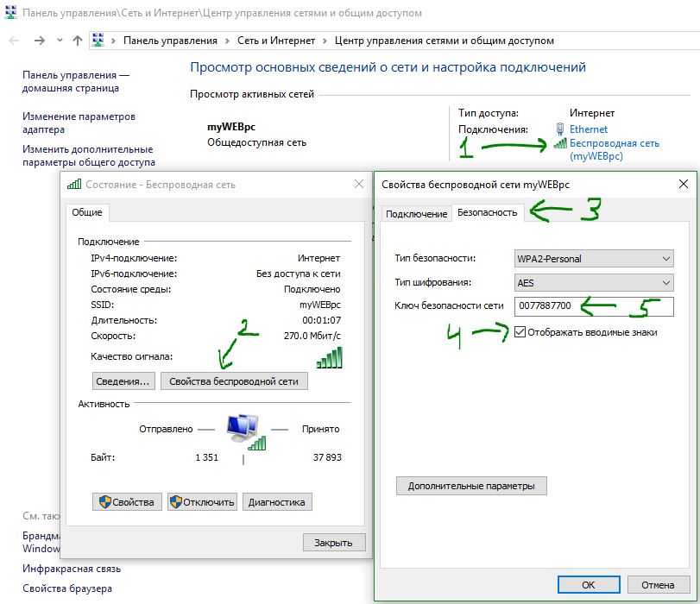This screenshot has width=700, height=604.
Task: Click the signal quality bars indicator
Action: 330,357
